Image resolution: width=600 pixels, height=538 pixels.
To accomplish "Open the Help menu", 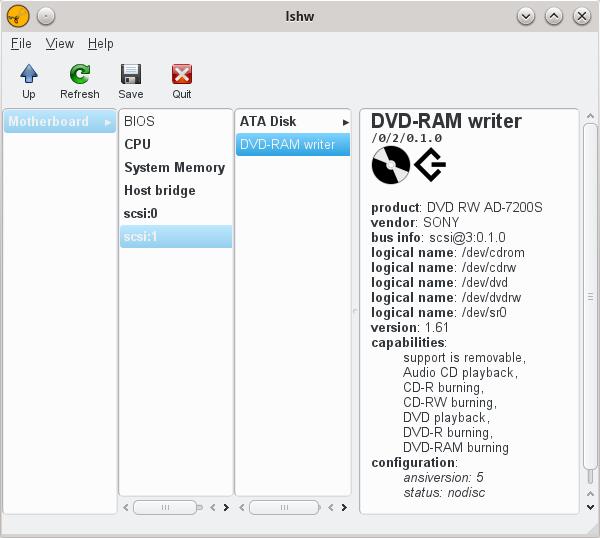I will coord(101,44).
